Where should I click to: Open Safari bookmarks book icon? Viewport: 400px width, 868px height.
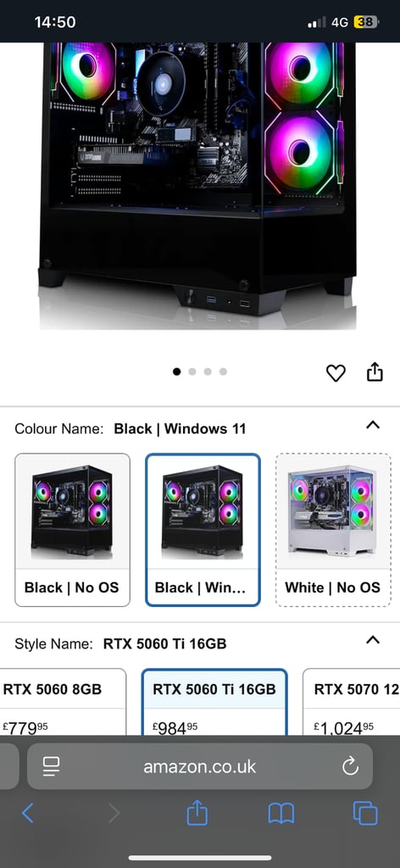(x=281, y=814)
